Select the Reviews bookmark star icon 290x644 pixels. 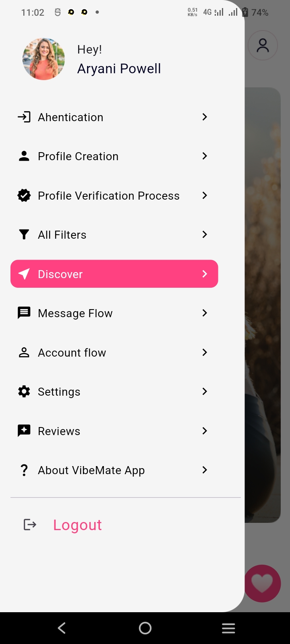24,431
